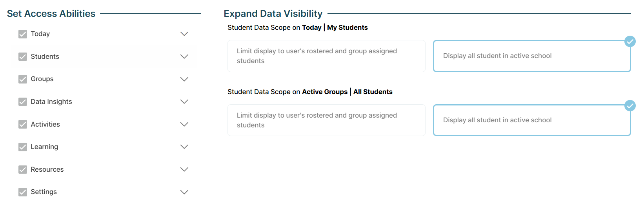Expand the Data Insights chevron
This screenshot has height=216, width=644.
click(x=184, y=102)
